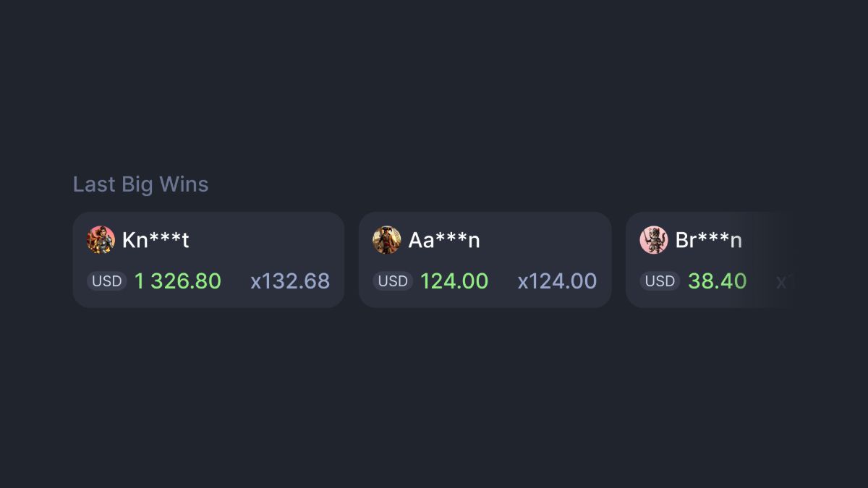Click the x132.68 multiplier
The height and width of the screenshot is (488, 868).
tap(290, 281)
